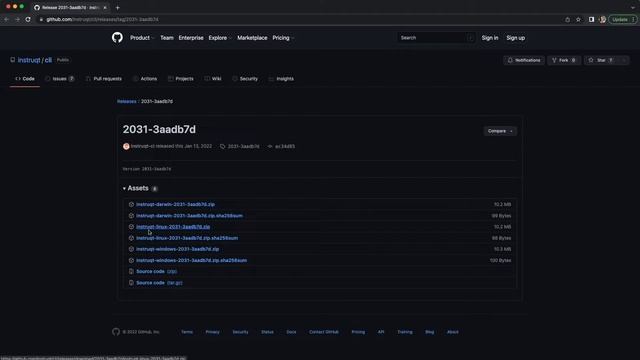This screenshot has width=640, height=360.
Task: Click the file icon beside Source code (zip)
Action: click(131, 271)
